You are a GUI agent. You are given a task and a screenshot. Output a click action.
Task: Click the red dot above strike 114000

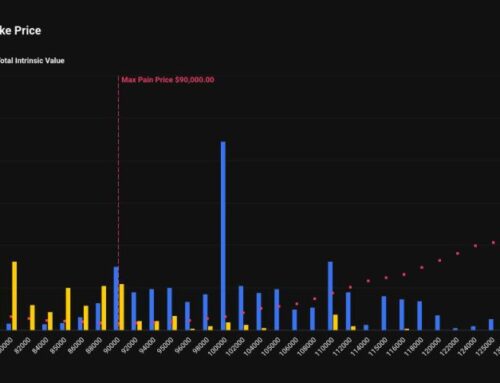pyautogui.click(x=368, y=281)
